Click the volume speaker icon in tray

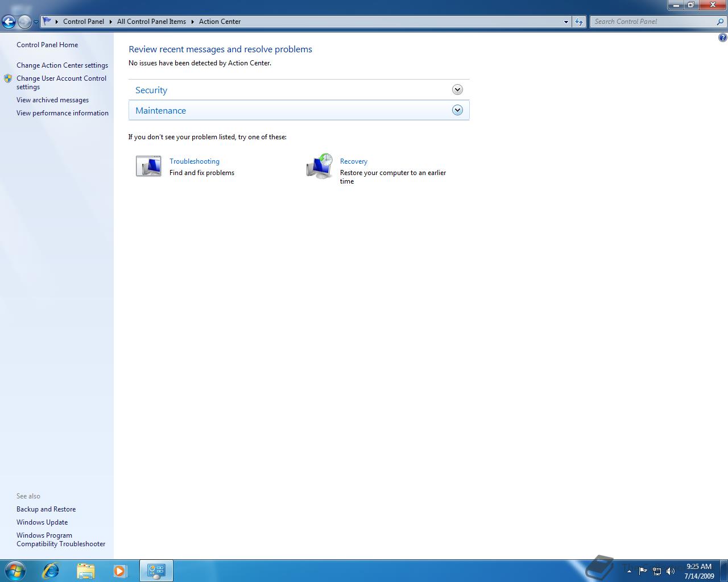coord(671,571)
